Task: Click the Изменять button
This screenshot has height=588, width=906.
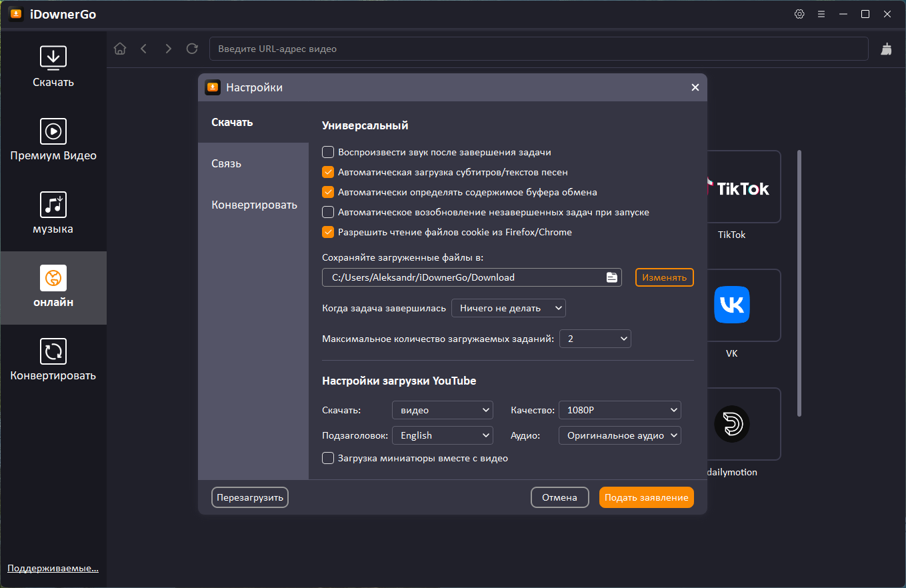Action: click(x=665, y=277)
